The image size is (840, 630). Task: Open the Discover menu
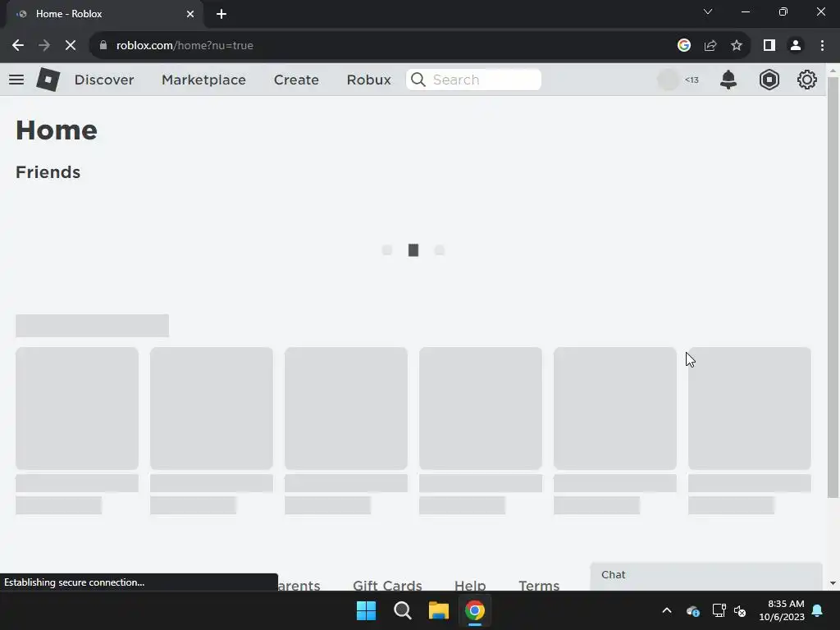pos(104,80)
